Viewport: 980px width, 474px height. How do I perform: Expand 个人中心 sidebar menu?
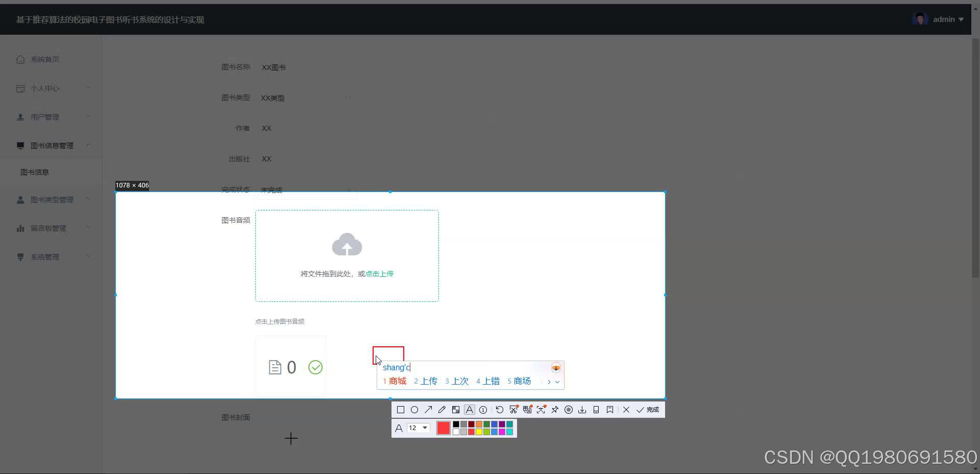click(x=51, y=88)
